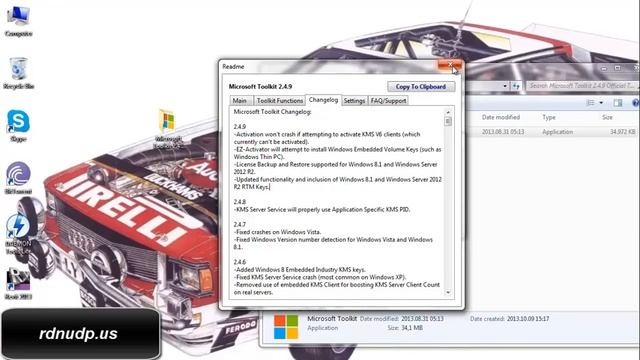Close the Readme window

(x=450, y=65)
